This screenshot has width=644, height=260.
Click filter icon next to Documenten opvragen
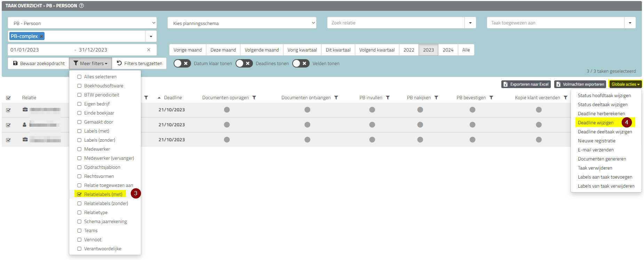[x=254, y=98]
